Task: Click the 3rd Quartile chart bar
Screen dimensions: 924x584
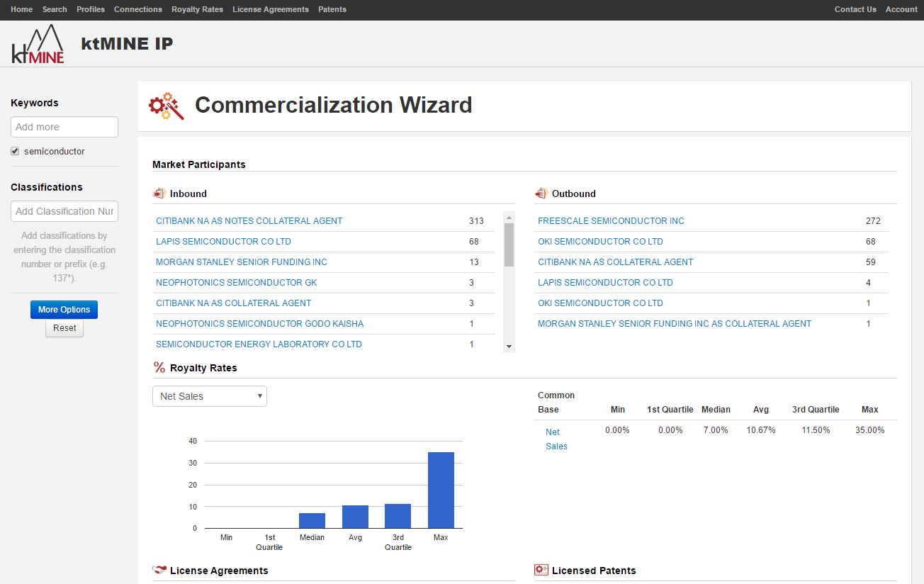Action: click(x=398, y=516)
